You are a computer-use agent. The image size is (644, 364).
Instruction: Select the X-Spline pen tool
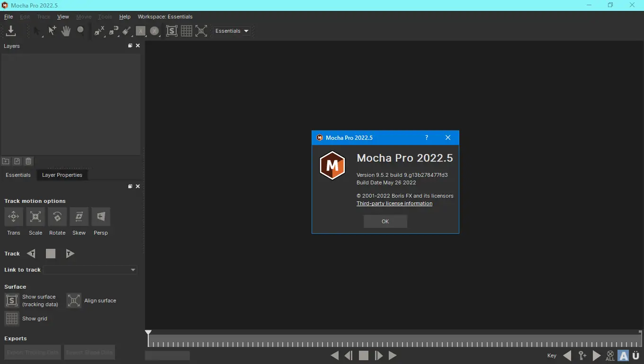pos(99,31)
